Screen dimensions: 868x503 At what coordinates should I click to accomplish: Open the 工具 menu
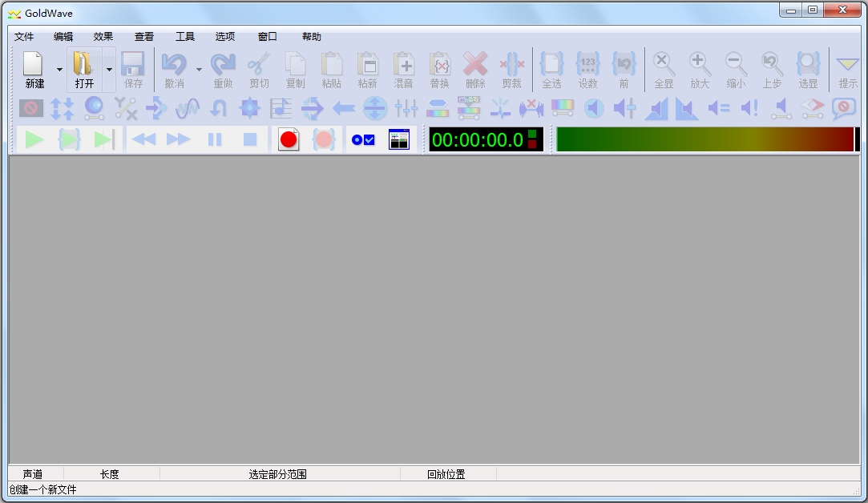(185, 37)
